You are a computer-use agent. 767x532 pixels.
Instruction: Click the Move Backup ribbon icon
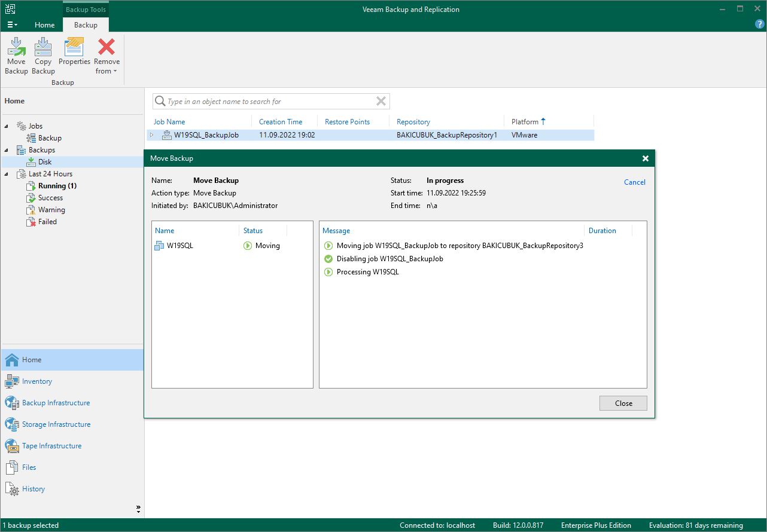tap(16, 56)
